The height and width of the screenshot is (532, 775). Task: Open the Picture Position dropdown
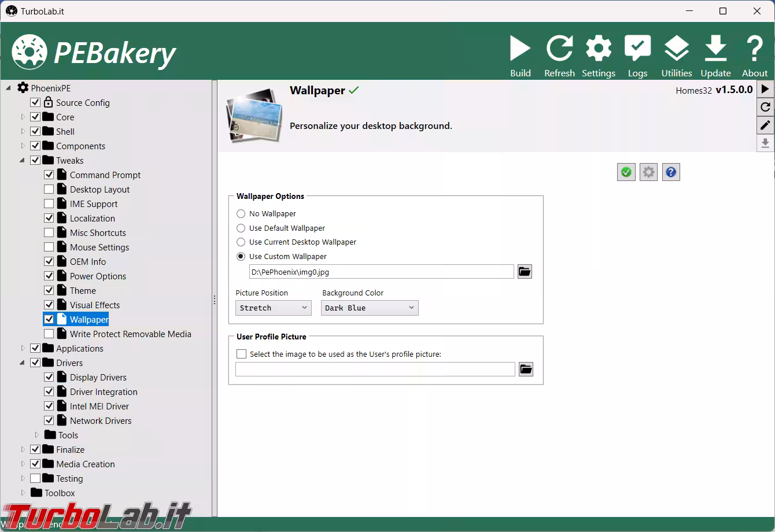(273, 308)
